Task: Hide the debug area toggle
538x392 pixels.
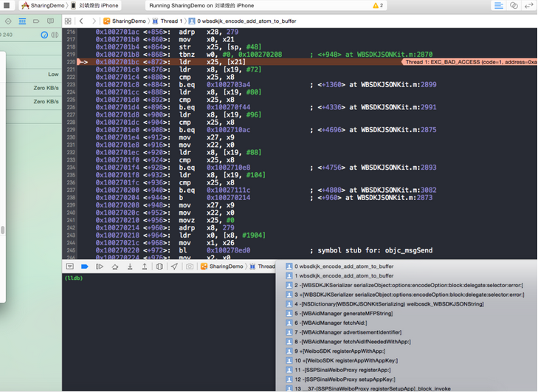Action: (x=70, y=267)
